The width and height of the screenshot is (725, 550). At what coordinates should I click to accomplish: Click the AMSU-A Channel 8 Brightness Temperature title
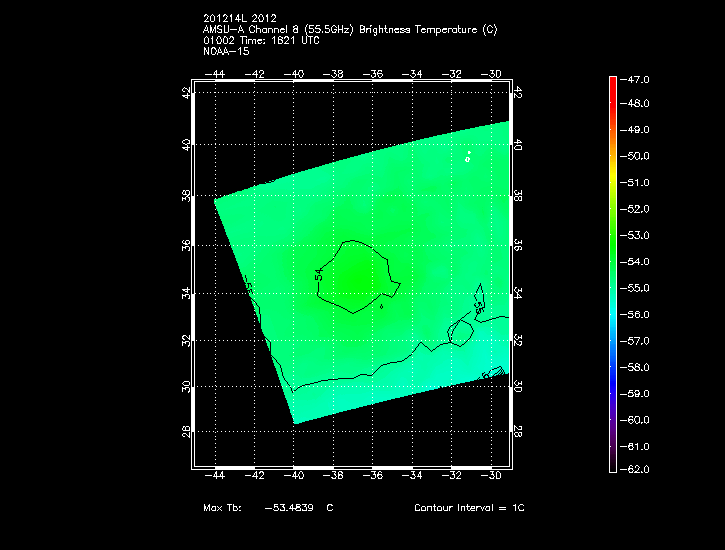[x=349, y=29]
